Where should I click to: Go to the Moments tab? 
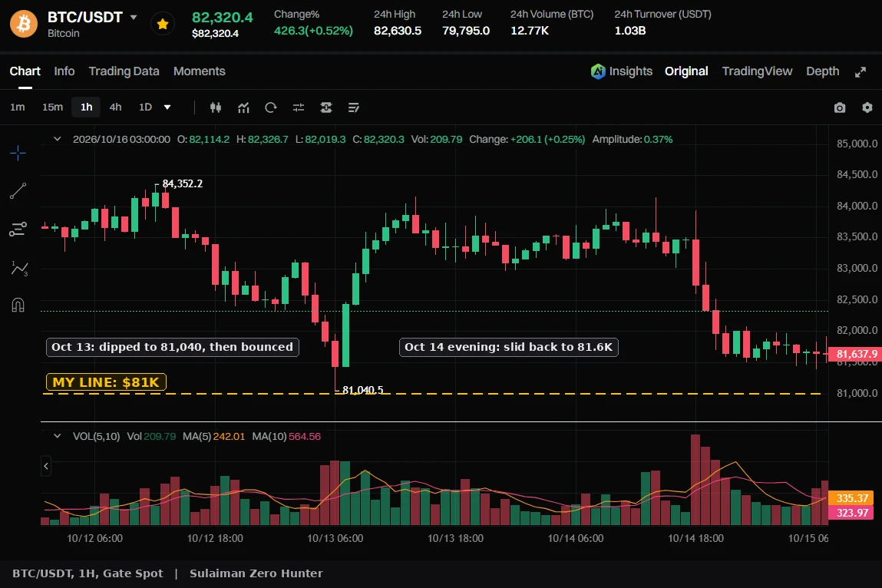[199, 71]
